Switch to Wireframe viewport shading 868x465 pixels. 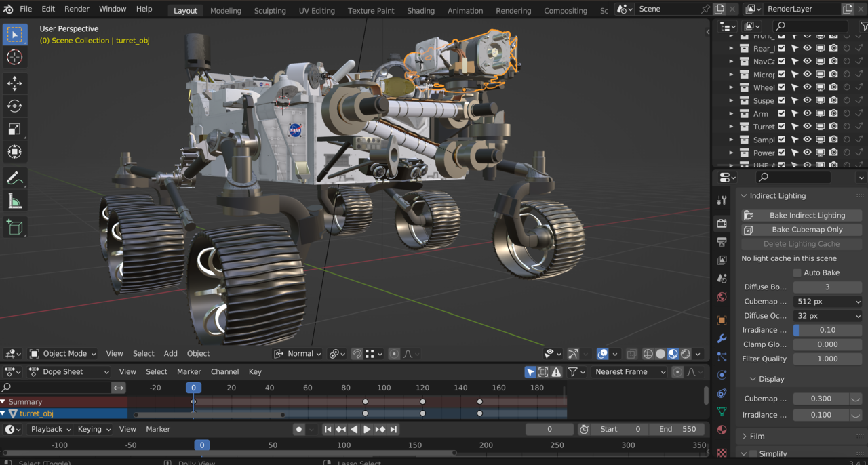648,354
